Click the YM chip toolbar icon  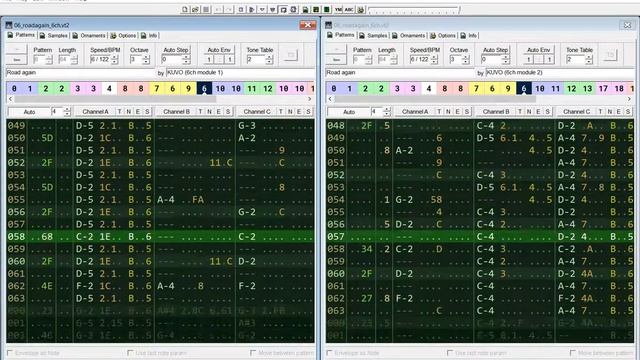coord(338,9)
